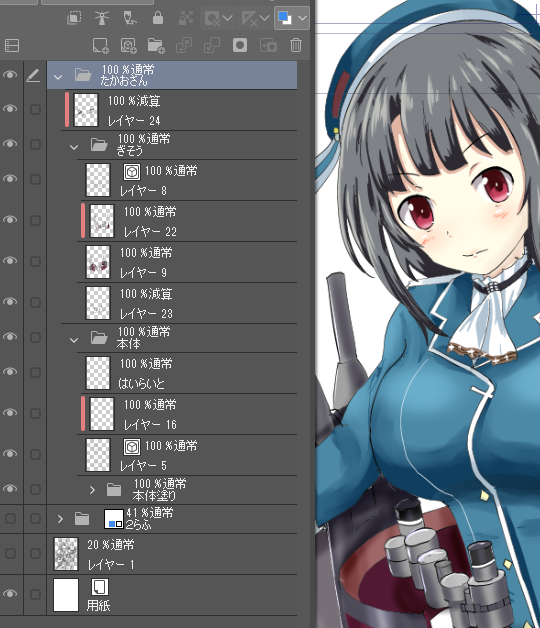Click the layer color blue-white swatch button
This screenshot has height=628, width=540.
[285, 18]
